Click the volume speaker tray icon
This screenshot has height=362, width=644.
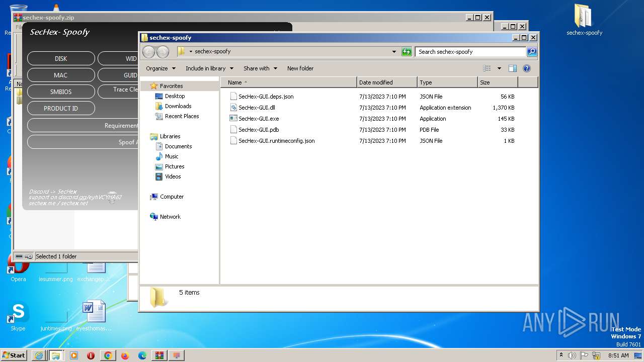572,355
